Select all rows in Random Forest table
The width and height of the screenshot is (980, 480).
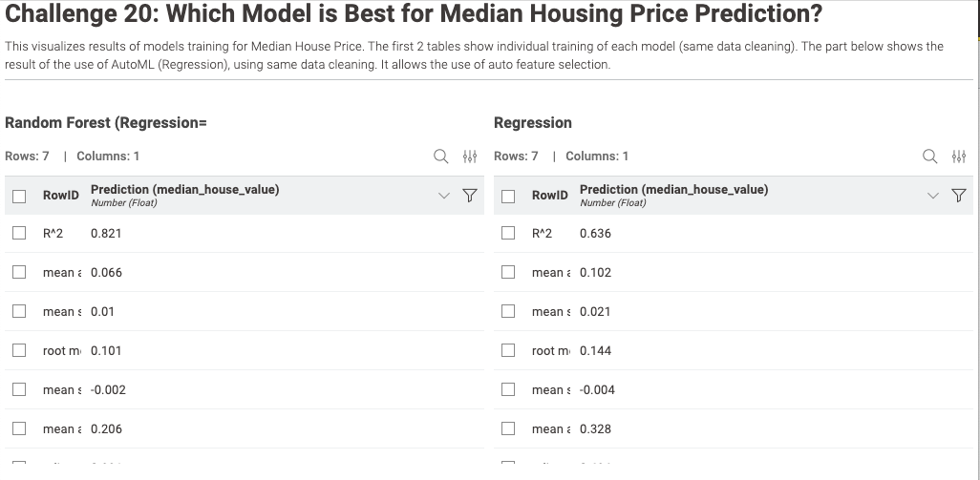tap(18, 196)
